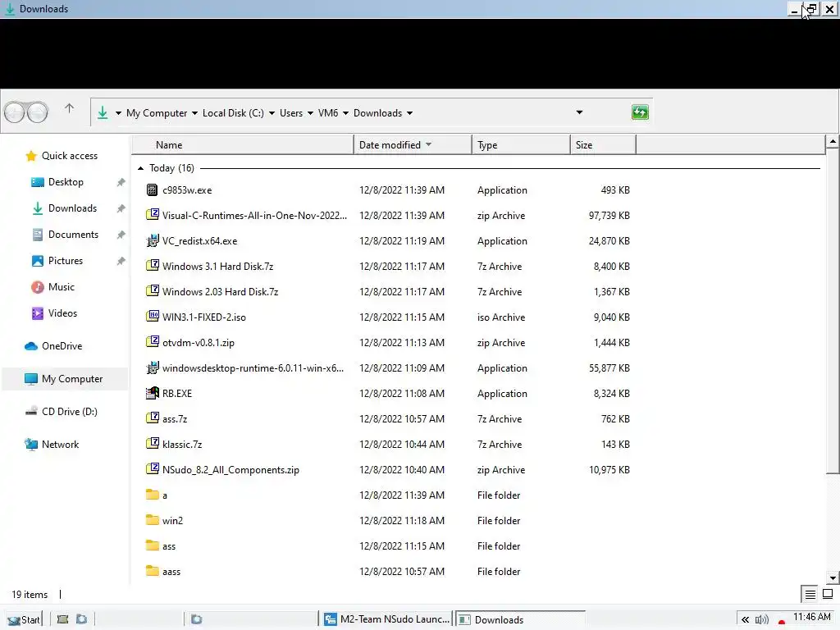
Task: Show hidden system tray icons
Action: [745, 620]
